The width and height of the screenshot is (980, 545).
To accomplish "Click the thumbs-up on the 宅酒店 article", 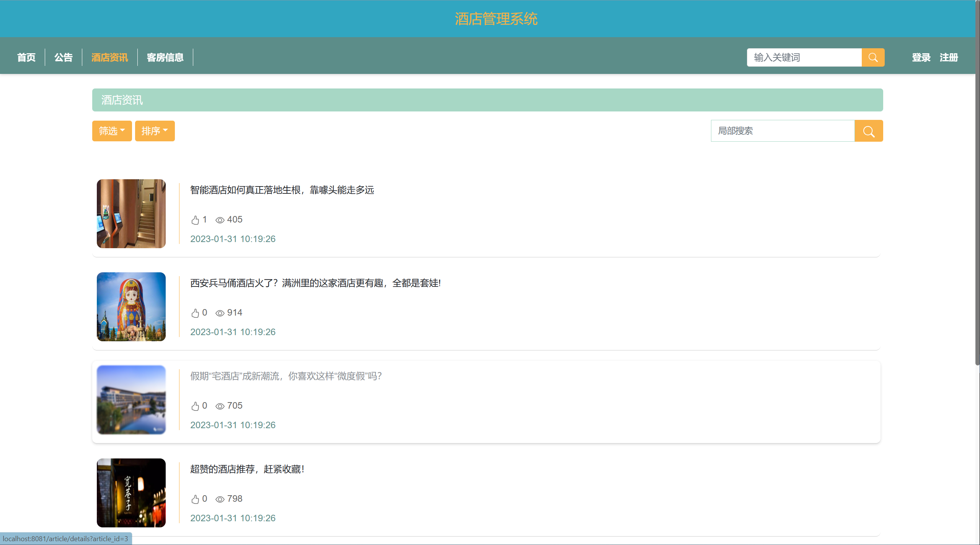I will 195,406.
